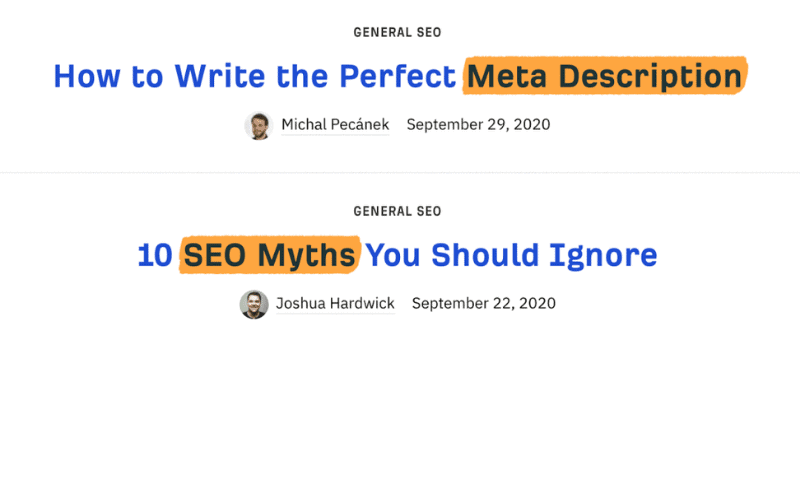Click the word 'Perfect' in first headline

pyautogui.click(x=397, y=77)
